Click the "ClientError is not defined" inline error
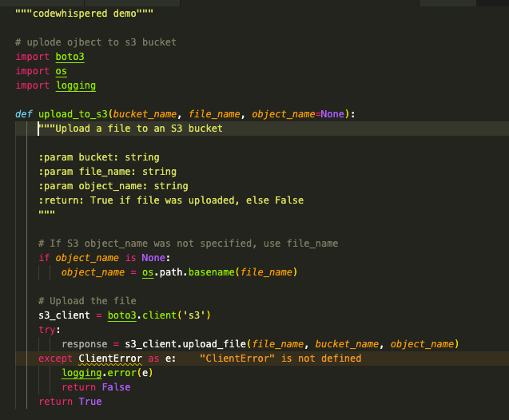Screen dimensions: 509x420 (280, 359)
